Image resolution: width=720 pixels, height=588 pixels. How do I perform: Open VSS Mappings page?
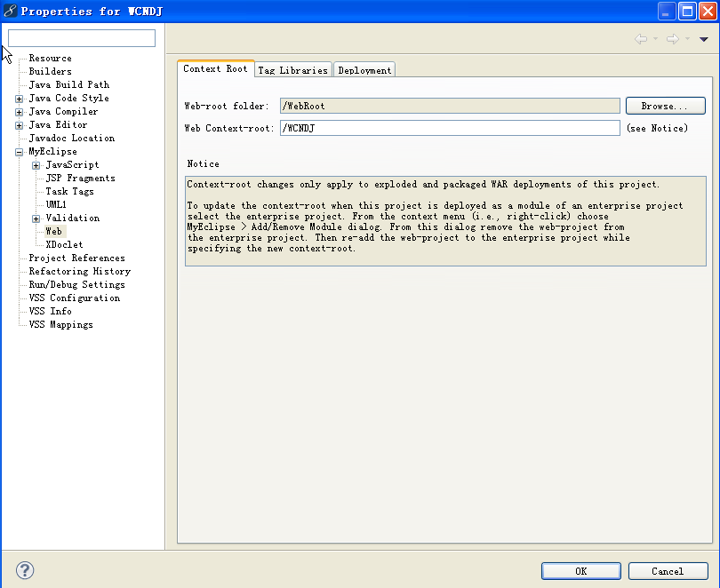click(x=61, y=324)
